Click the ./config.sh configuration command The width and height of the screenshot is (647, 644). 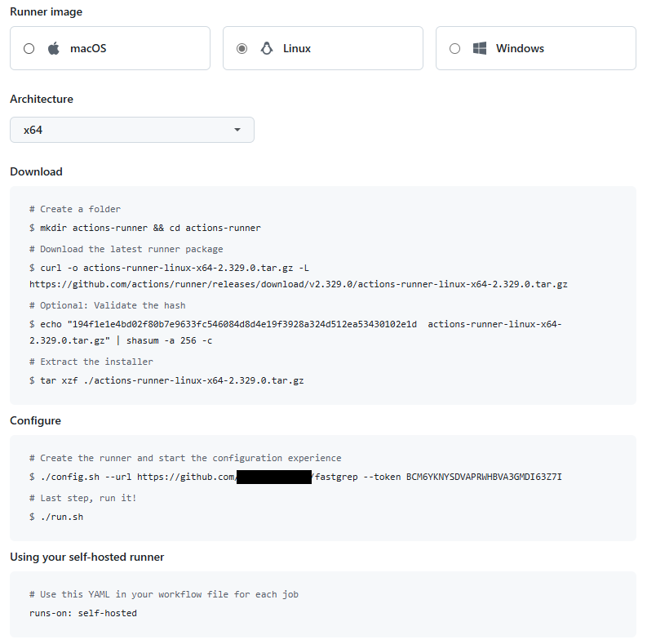click(x=132, y=477)
